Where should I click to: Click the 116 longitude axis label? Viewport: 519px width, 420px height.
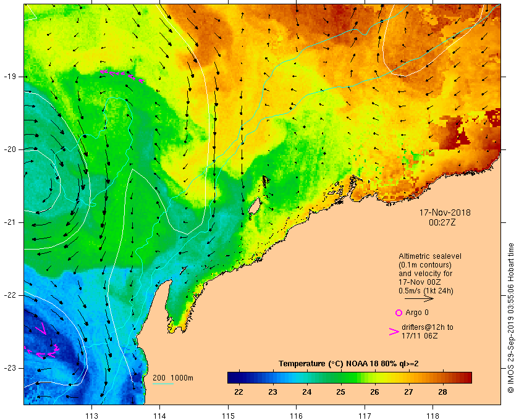296,416
